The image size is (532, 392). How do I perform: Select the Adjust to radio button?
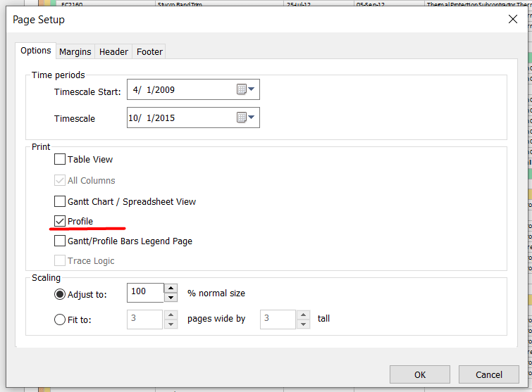pyautogui.click(x=60, y=294)
